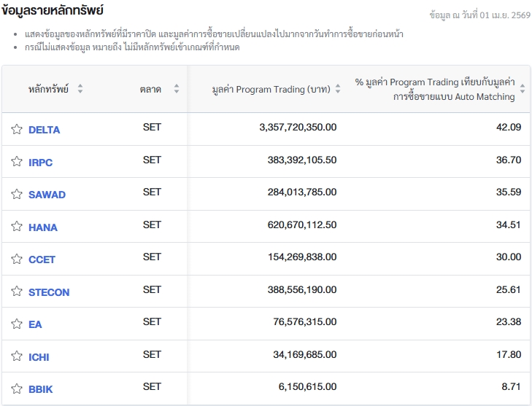Add CCET to favorites via the star

click(17, 259)
